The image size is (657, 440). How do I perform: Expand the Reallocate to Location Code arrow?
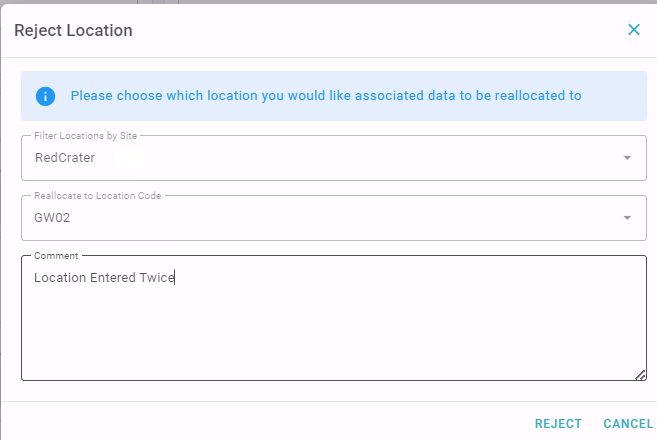[x=627, y=218]
